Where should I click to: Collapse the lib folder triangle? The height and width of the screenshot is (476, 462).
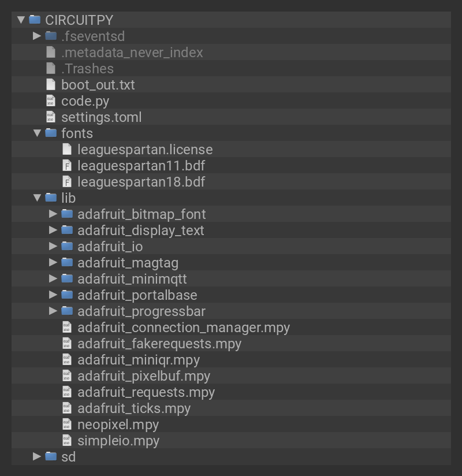coord(37,198)
